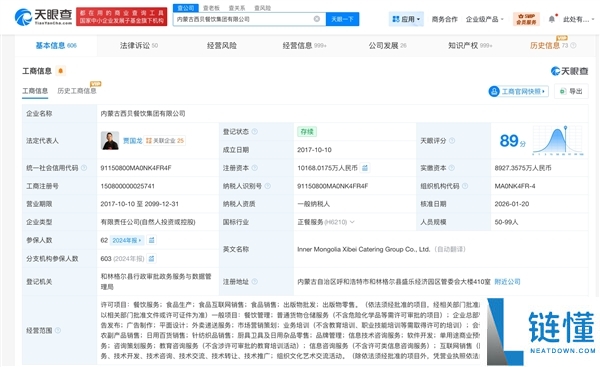Open the 基本信息 tab

point(56,46)
